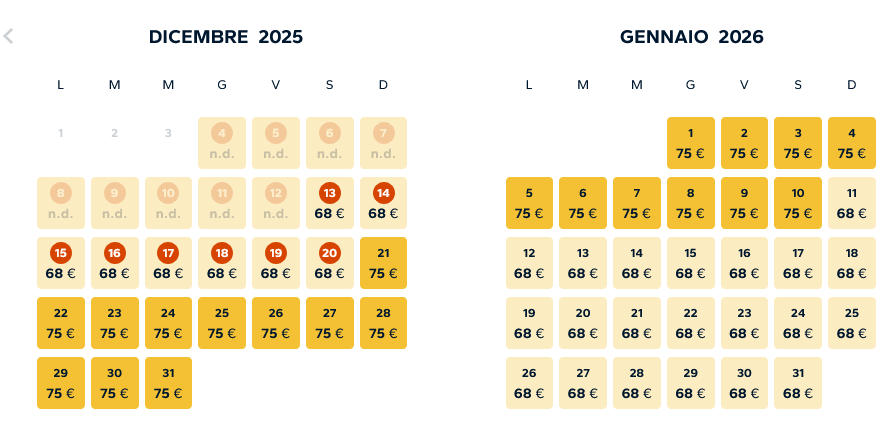
Task: Go to previous month with left chevron
Action: click(9, 37)
